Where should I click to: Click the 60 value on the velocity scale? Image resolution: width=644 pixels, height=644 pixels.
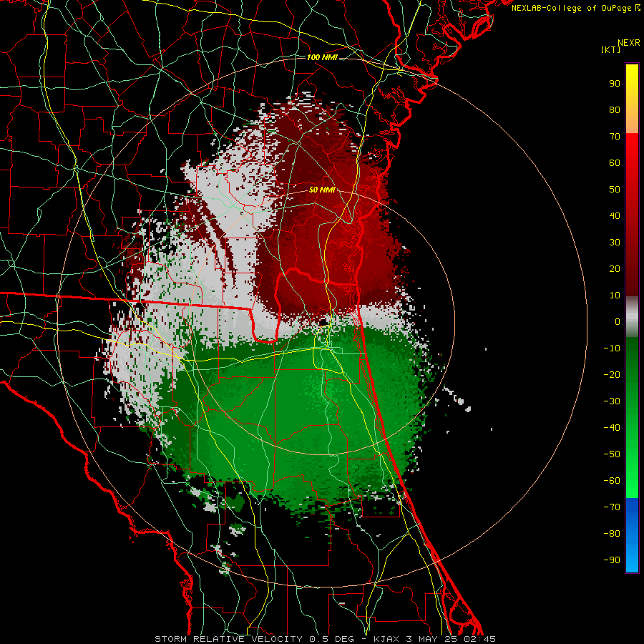[x=615, y=163]
